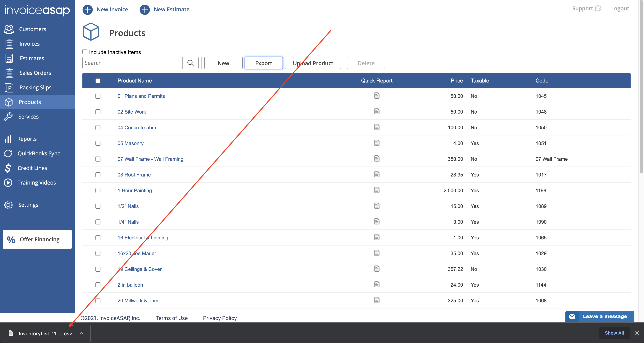Check the 04 Concrete-ahm row

click(98, 128)
